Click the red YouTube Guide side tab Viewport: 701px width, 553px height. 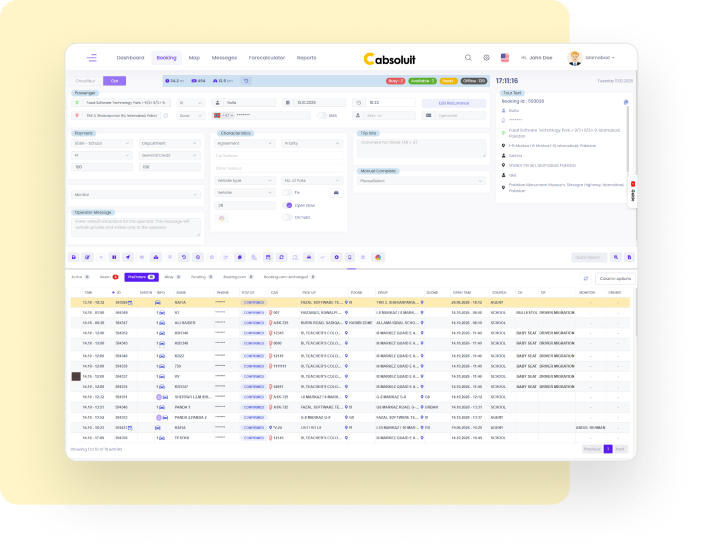point(633,191)
